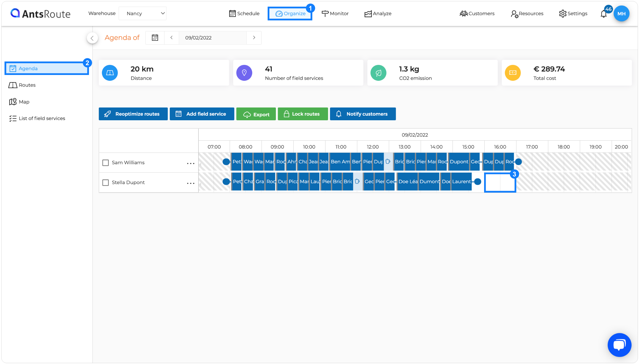Open the notifications bell icon

click(x=604, y=14)
